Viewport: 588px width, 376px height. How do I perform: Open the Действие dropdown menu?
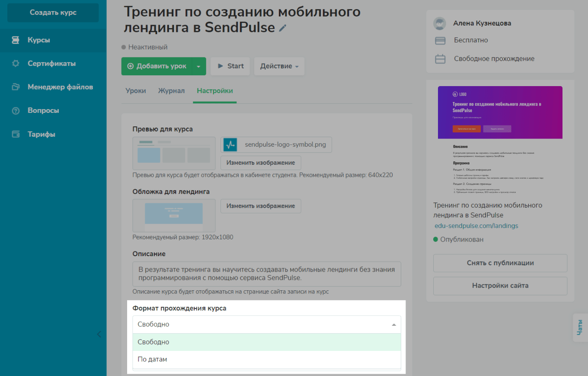click(279, 66)
